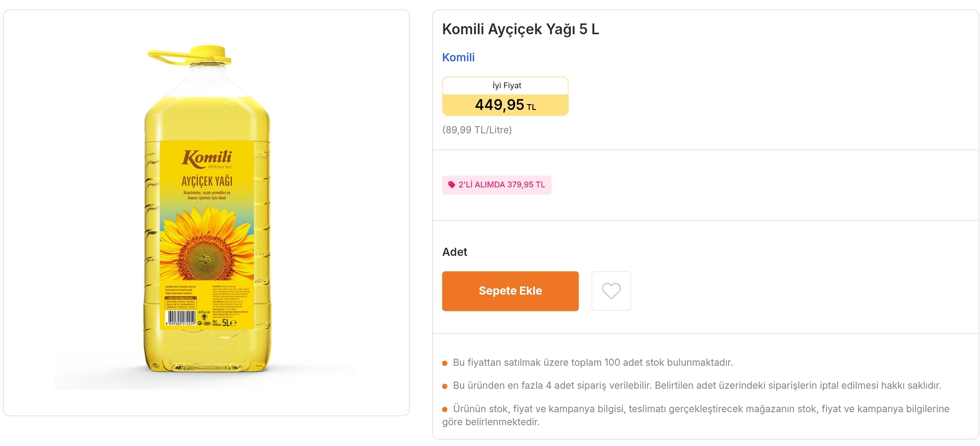Click the 2'Lİ ALIMDA 379,95 TL campaign badge
Viewport: 980px width, 446px height.
[497, 185]
